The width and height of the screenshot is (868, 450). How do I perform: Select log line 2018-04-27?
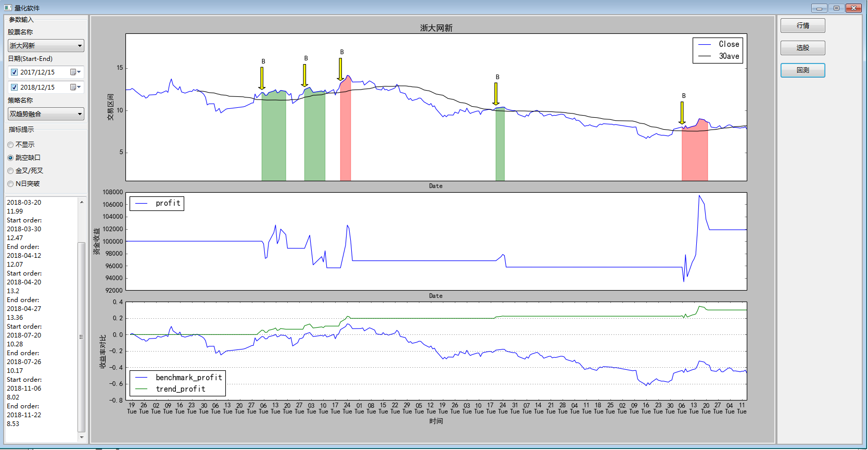click(x=24, y=309)
